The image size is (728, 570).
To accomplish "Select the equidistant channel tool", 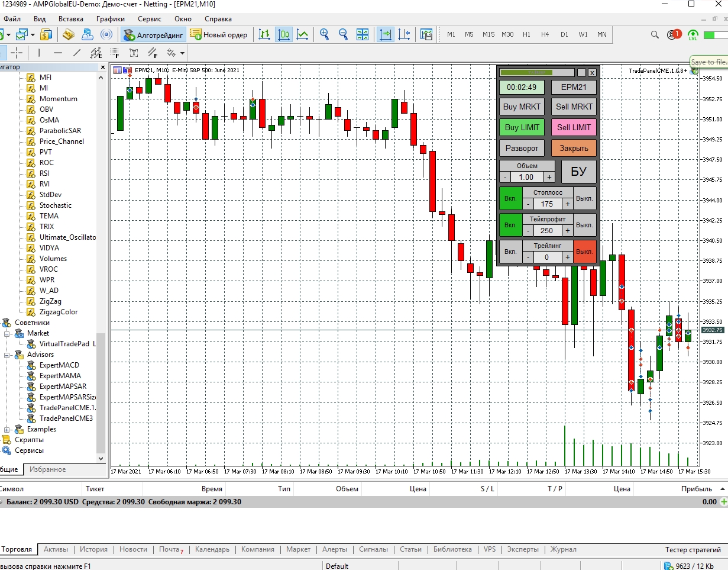I will pyautogui.click(x=96, y=53).
